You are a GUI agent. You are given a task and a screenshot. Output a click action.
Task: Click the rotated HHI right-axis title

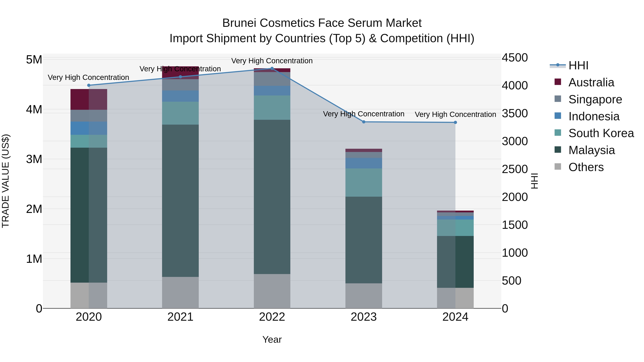(x=534, y=181)
